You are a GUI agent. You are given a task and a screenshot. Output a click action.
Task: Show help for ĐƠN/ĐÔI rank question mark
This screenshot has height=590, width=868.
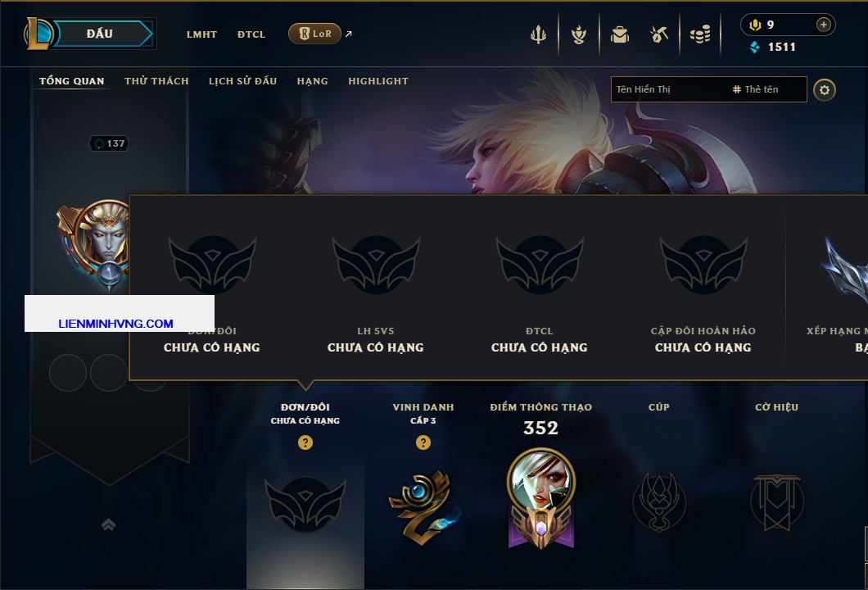(x=305, y=442)
